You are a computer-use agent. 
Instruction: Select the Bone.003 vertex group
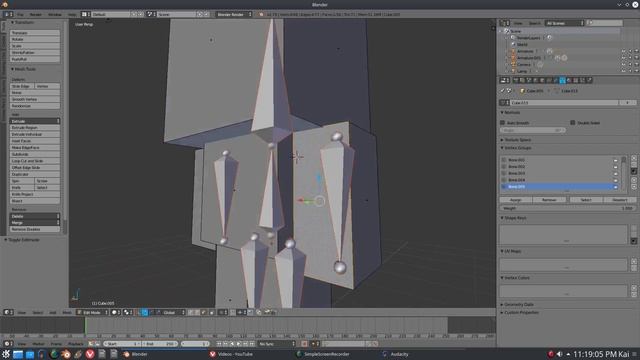pyautogui.click(x=559, y=173)
